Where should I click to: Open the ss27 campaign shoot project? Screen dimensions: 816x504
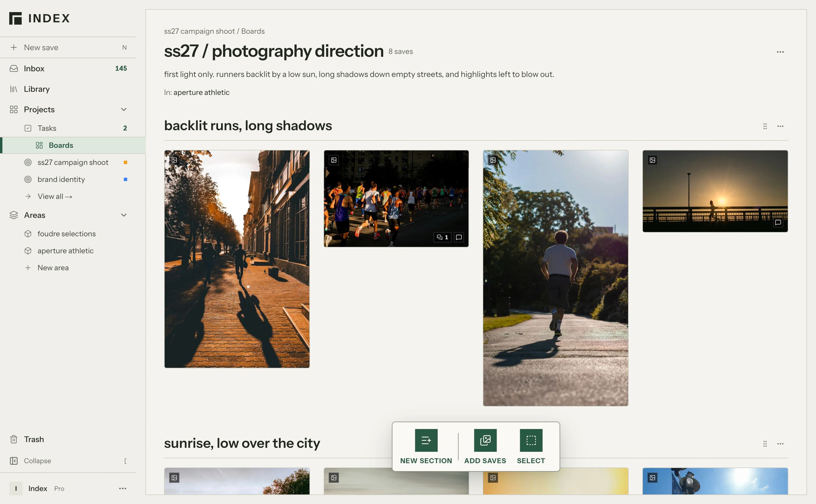pos(73,162)
